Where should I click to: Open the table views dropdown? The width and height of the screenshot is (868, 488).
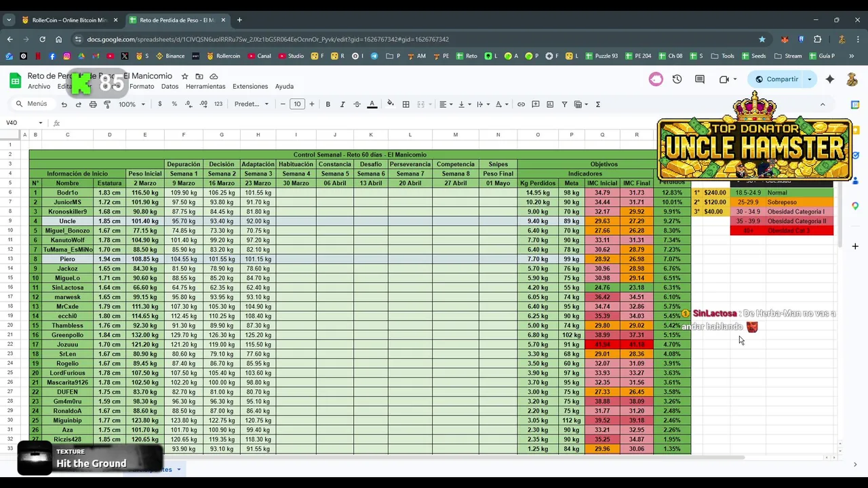581,104
